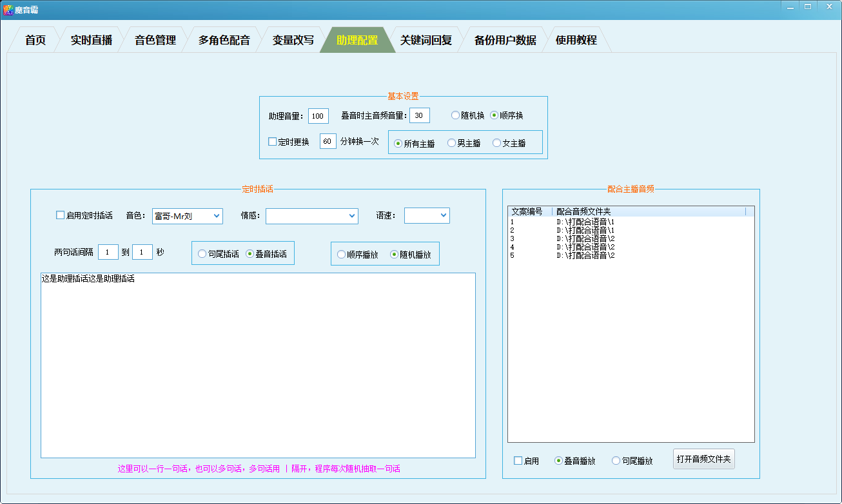The image size is (842, 504).
Task: Select 句尾插话 radio option
Action: (202, 255)
